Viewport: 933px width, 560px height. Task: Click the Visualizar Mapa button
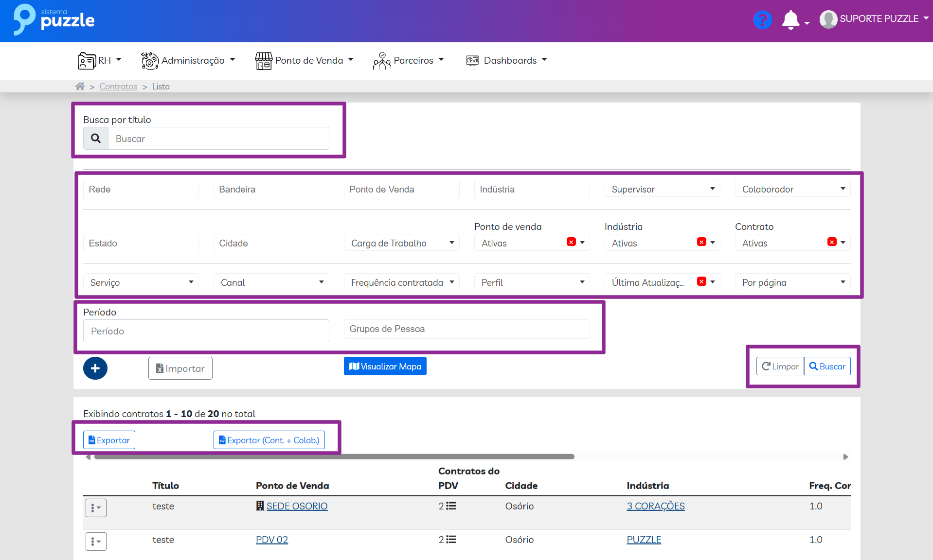(385, 367)
